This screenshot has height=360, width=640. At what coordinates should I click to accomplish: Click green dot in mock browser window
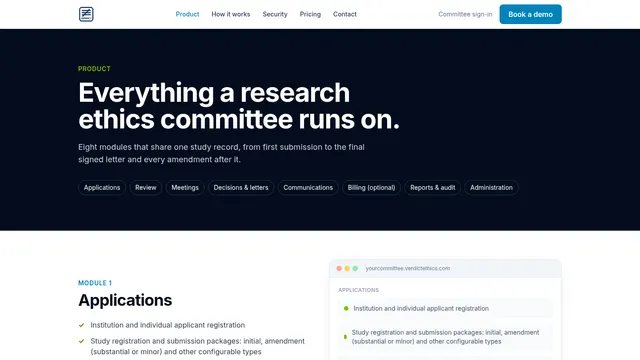[x=355, y=269]
